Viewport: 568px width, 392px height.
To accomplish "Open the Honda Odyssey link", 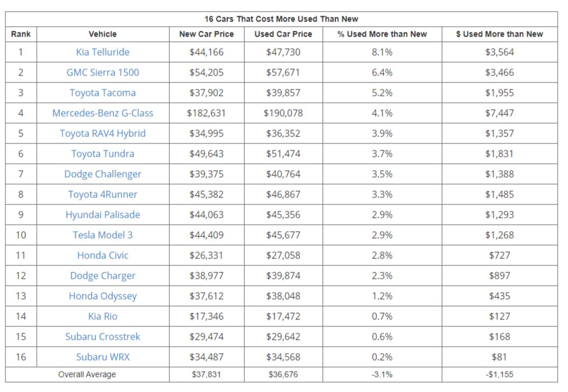I will point(103,296).
